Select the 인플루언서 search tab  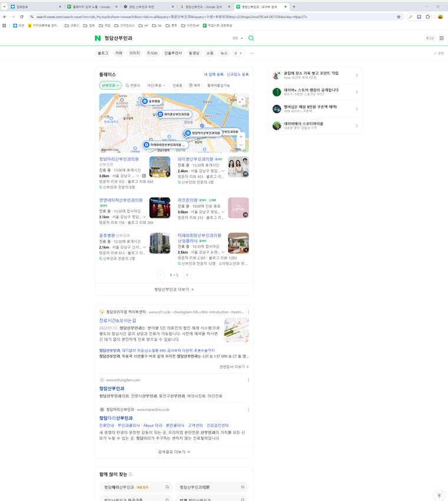click(173, 53)
